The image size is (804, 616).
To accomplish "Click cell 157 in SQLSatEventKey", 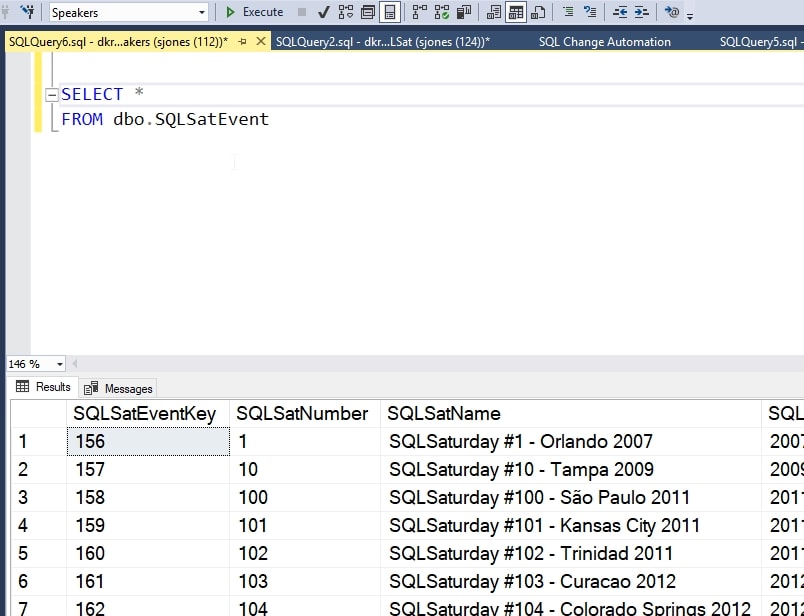I will pyautogui.click(x=148, y=469).
